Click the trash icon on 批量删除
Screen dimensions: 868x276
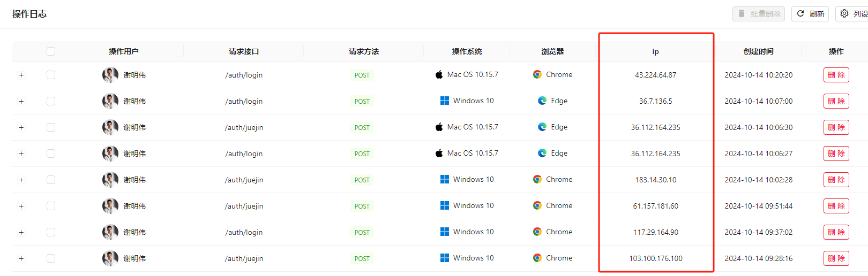pos(742,13)
